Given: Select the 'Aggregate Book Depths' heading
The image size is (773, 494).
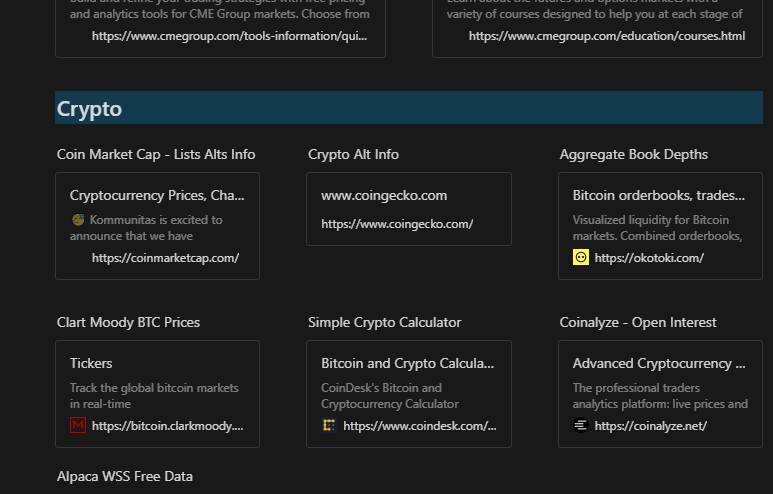Looking at the screenshot, I should (633, 154).
